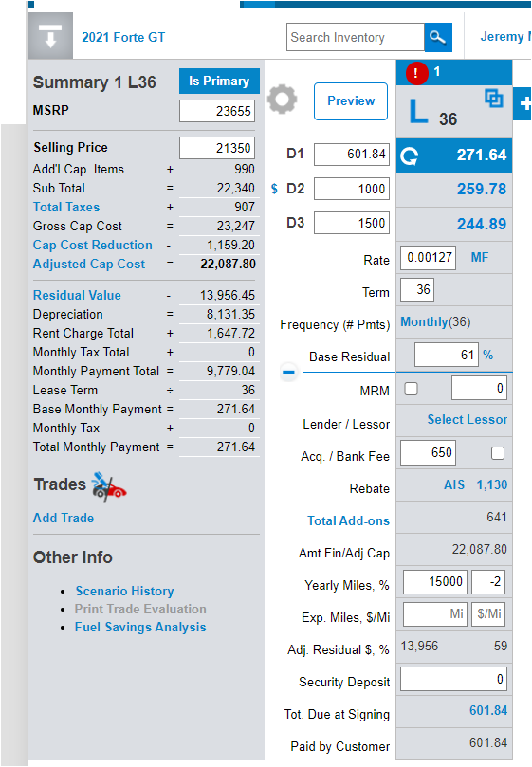Toggle the Is Primary button
This screenshot has height=767, width=532.
point(219,82)
